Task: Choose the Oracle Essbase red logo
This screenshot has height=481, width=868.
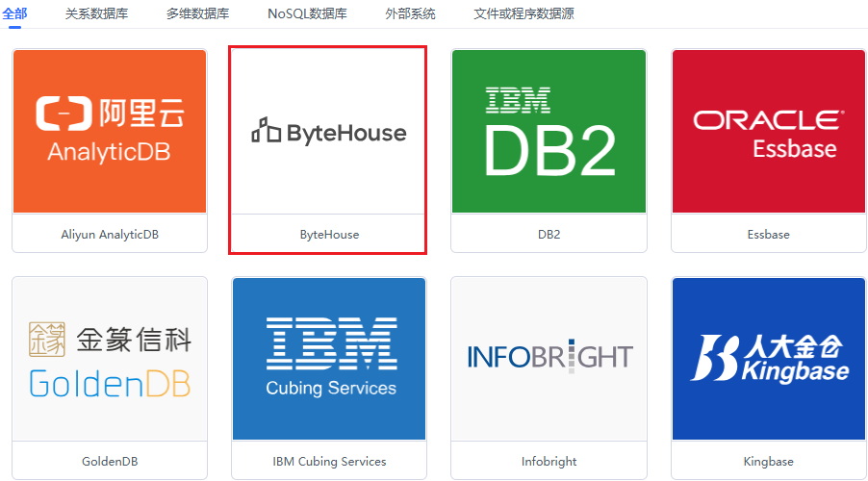Action: coord(768,131)
